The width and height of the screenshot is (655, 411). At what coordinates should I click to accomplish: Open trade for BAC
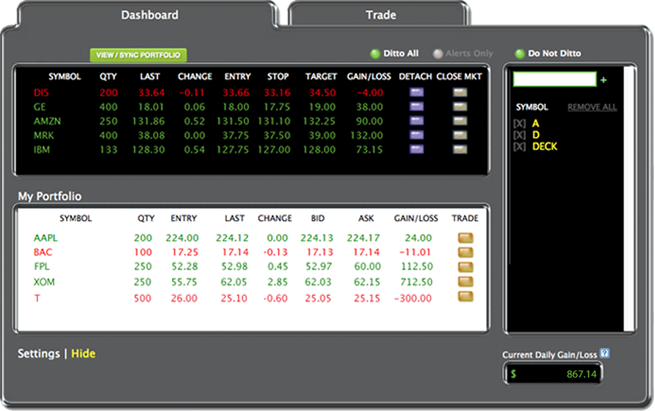[x=465, y=252]
